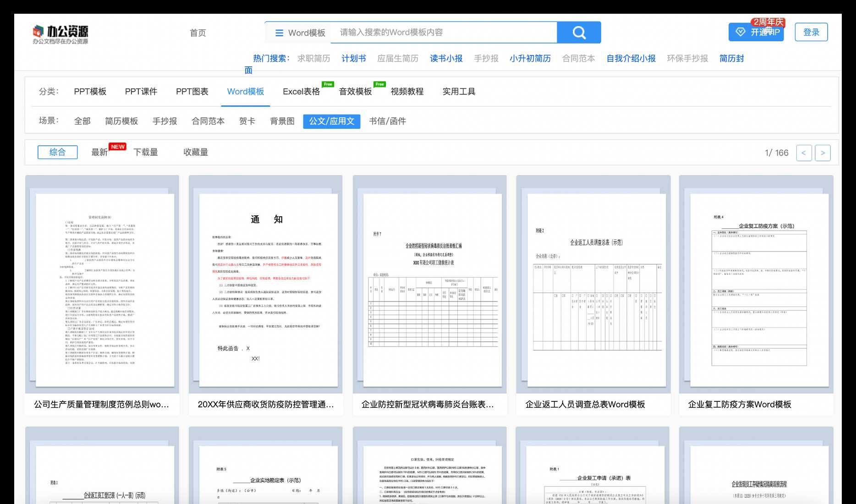This screenshot has height=504, width=856.
Task: Open 企业复工防疫方案Word模板 title link
Action: [x=739, y=405]
